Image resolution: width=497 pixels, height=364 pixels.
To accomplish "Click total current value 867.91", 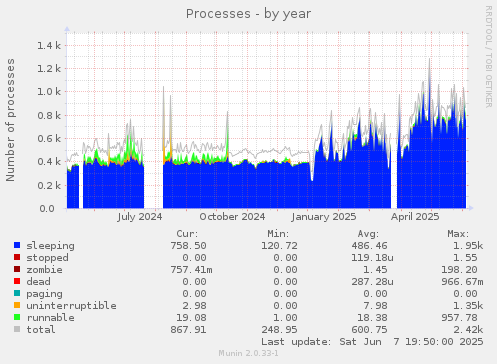I will pos(188,330).
